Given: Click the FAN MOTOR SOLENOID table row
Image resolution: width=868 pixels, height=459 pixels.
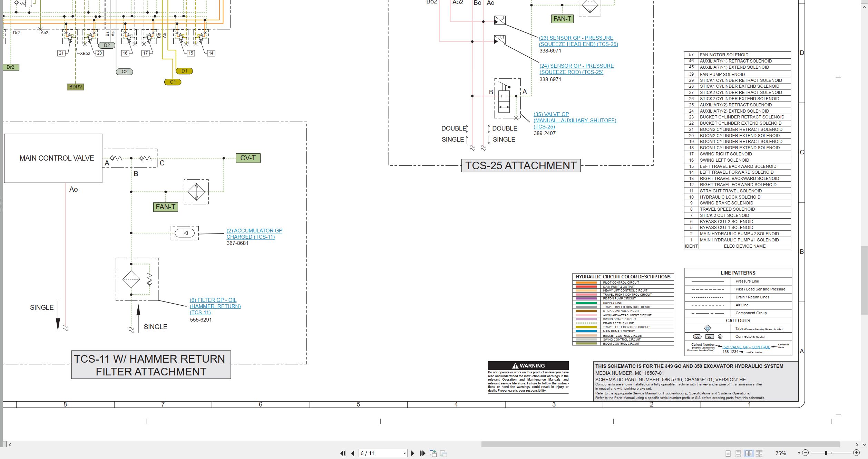Looking at the screenshot, I should pyautogui.click(x=738, y=55).
